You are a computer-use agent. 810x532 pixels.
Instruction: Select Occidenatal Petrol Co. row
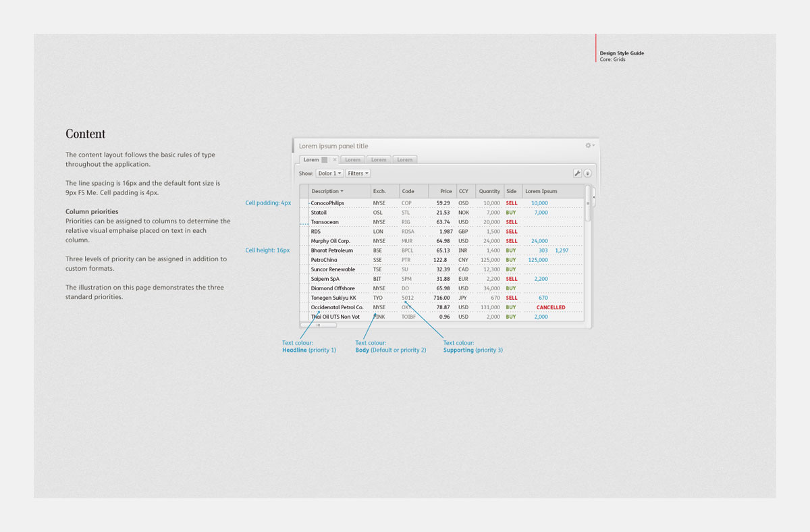click(441, 307)
